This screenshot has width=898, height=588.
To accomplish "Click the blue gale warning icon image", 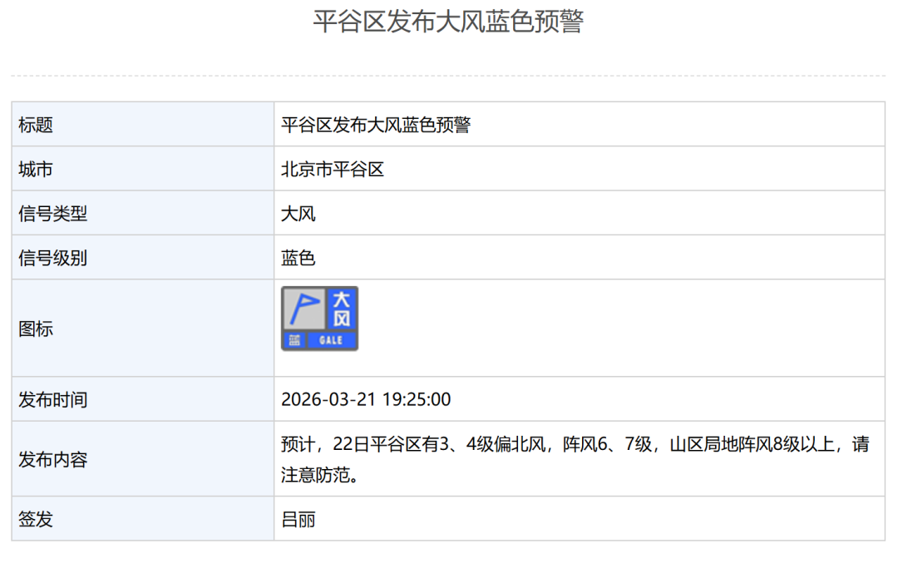I will click(319, 319).
